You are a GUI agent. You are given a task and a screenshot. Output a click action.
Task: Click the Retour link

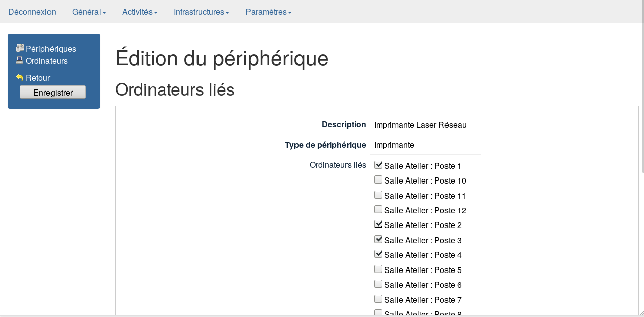coord(38,78)
